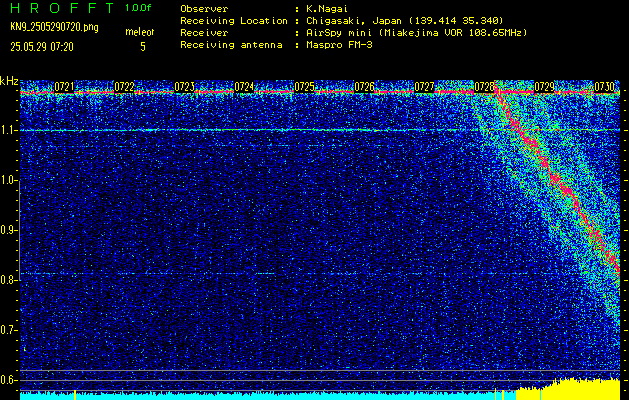Click the Receiving Location label
The width and height of the screenshot is (629, 400).
click(x=234, y=20)
